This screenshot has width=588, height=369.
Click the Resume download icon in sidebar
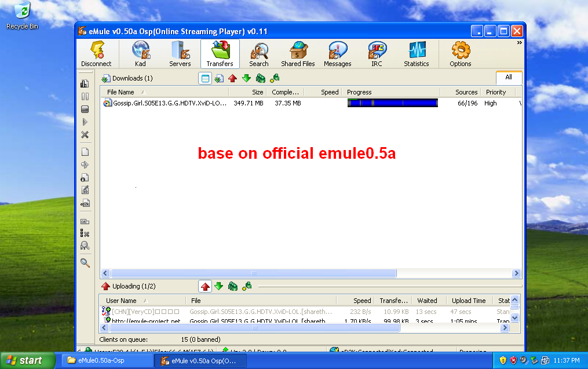tap(85, 122)
